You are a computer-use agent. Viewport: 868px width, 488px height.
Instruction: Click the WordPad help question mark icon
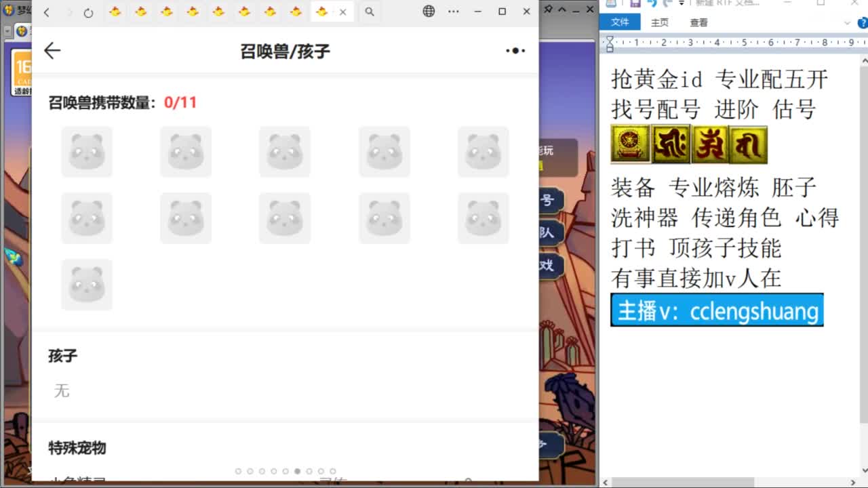862,23
